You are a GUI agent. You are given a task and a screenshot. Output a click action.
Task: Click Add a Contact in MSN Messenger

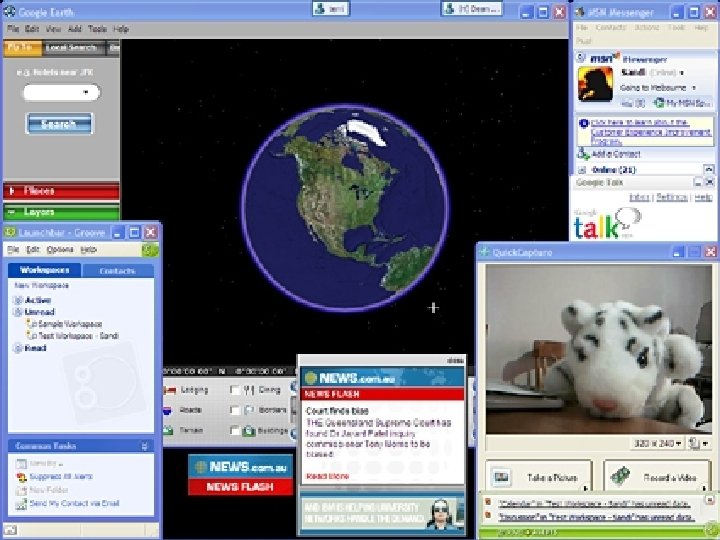tap(616, 154)
